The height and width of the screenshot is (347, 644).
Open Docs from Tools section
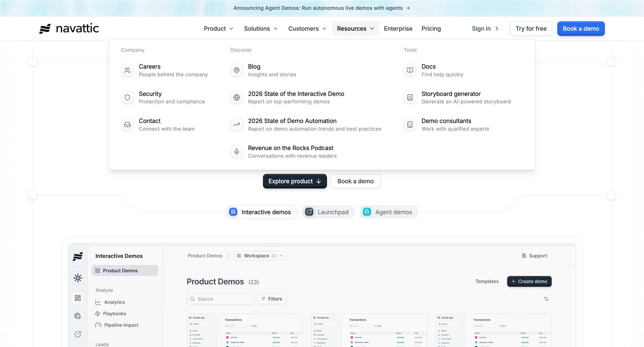tap(434, 70)
